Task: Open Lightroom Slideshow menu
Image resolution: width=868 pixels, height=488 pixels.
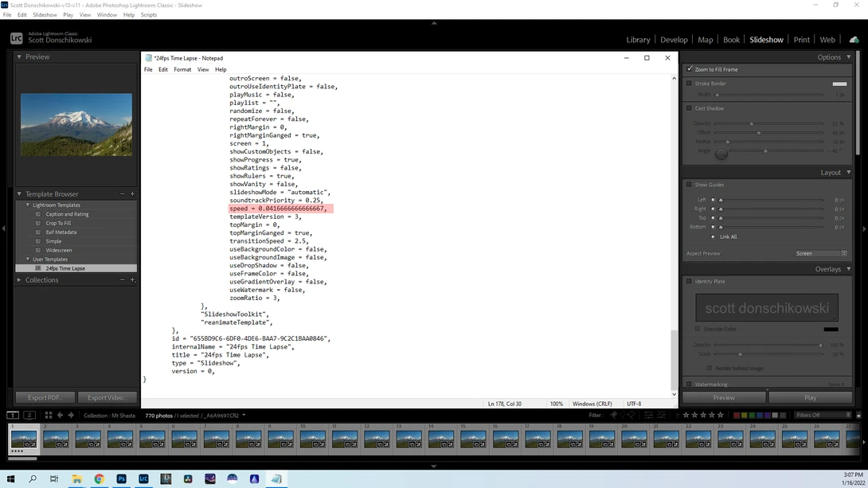Action: (45, 15)
